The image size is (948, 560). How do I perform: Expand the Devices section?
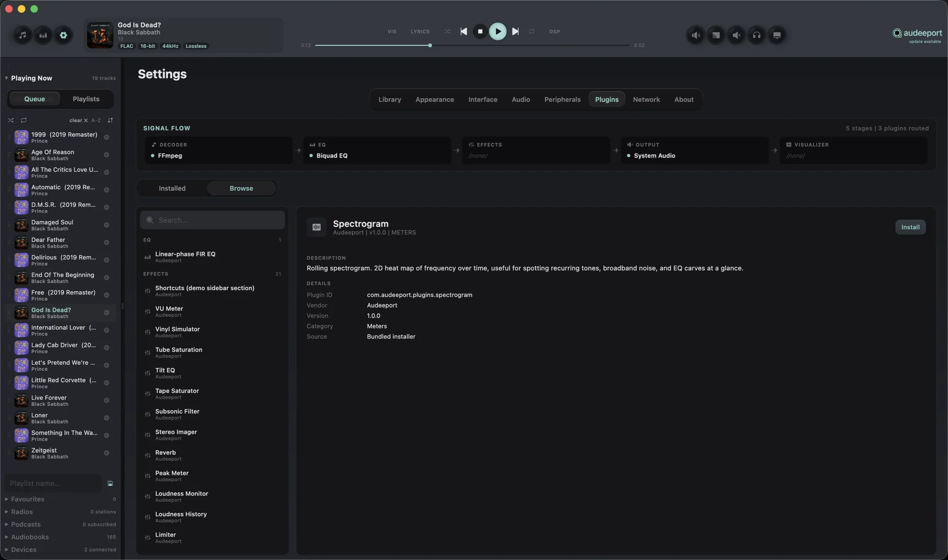coord(6,550)
